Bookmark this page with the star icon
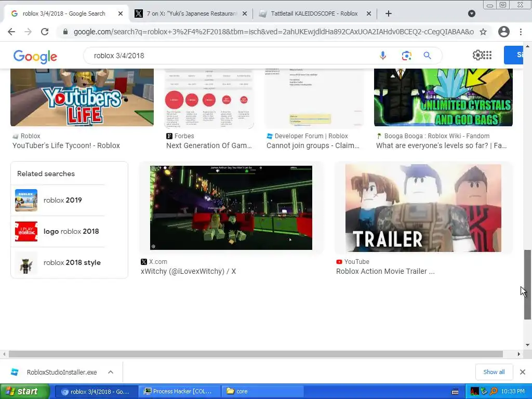This screenshot has width=532, height=399. pyautogui.click(x=483, y=32)
